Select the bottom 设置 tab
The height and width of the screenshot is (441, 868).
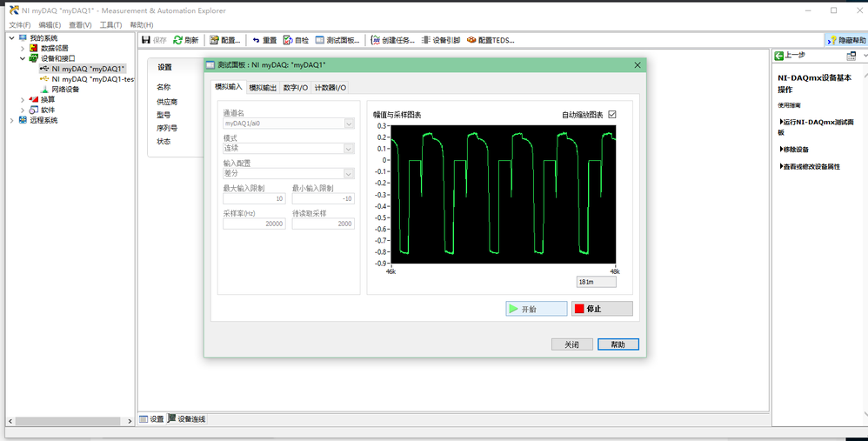pyautogui.click(x=151, y=419)
